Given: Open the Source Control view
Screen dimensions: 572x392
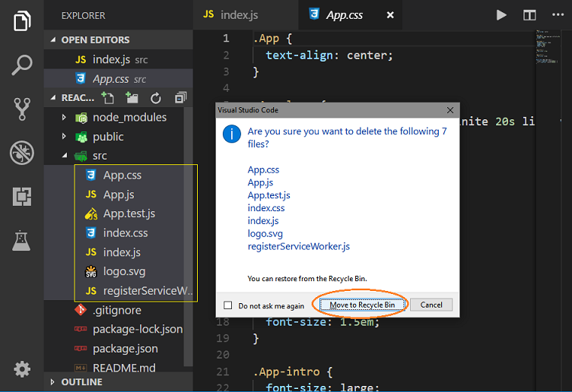Looking at the screenshot, I should (x=22, y=109).
